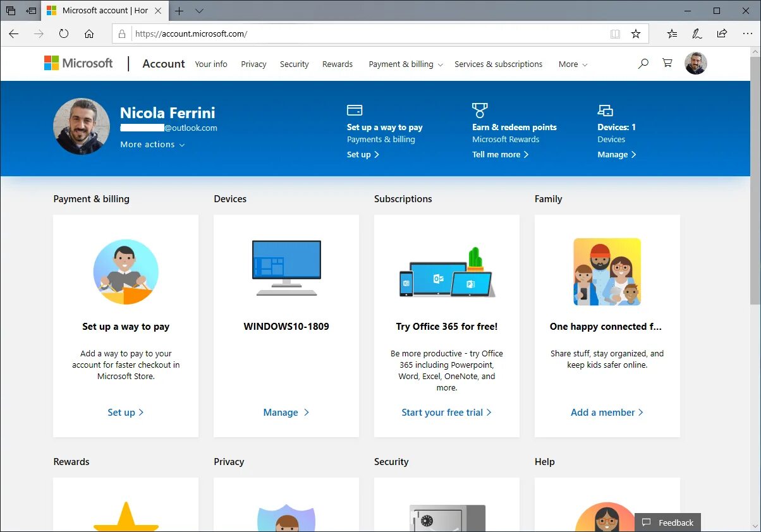This screenshot has height=532, width=761.
Task: Open the Edge Settings and more menu
Action: pos(746,34)
